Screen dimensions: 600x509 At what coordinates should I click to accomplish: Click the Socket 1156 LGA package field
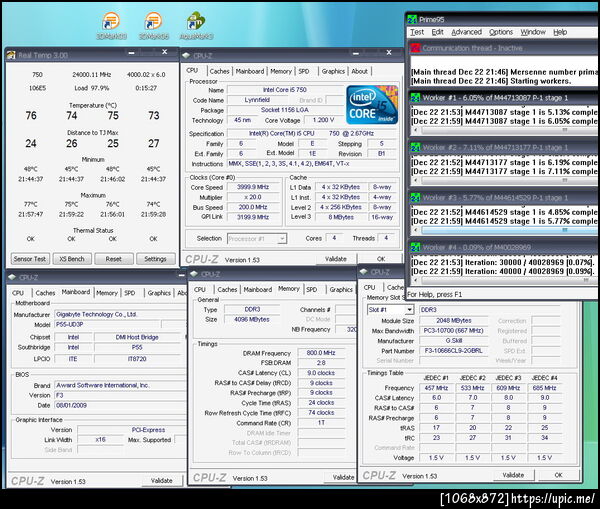(x=285, y=110)
